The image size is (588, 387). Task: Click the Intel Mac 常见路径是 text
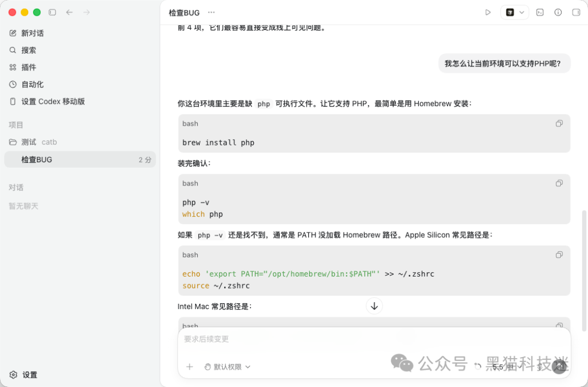(x=215, y=307)
